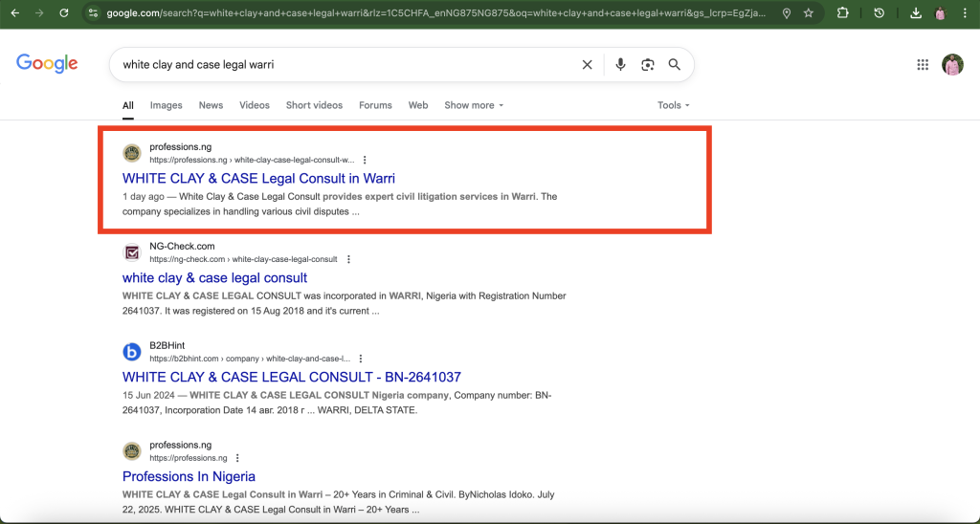Clear the search box with X icon
This screenshot has height=524, width=980.
coord(587,64)
